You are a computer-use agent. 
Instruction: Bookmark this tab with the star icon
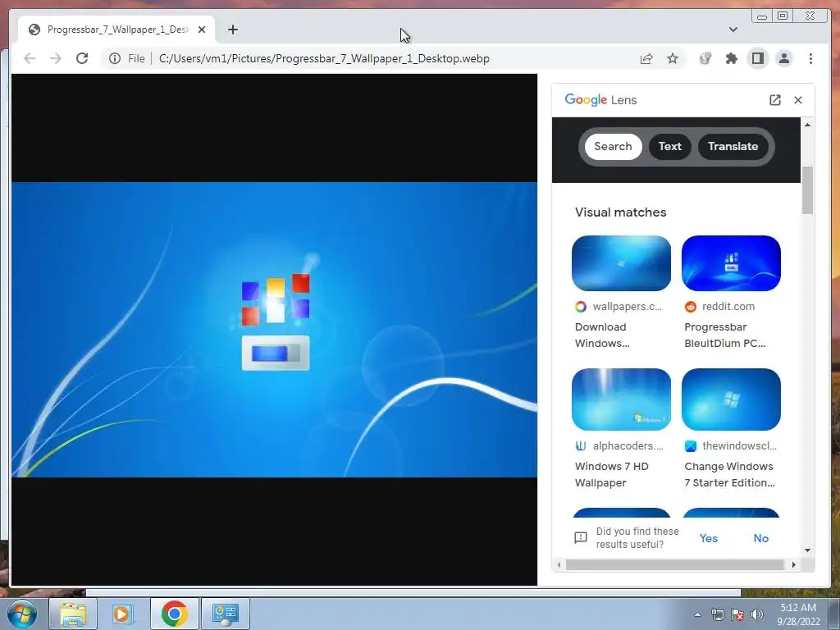(x=673, y=58)
